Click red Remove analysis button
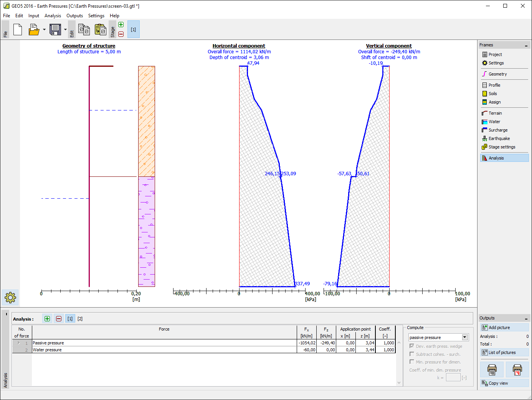 point(59,319)
